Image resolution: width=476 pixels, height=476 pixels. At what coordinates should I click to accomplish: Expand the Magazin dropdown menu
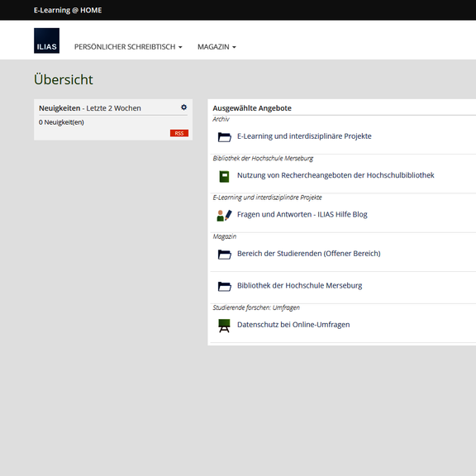tap(217, 47)
